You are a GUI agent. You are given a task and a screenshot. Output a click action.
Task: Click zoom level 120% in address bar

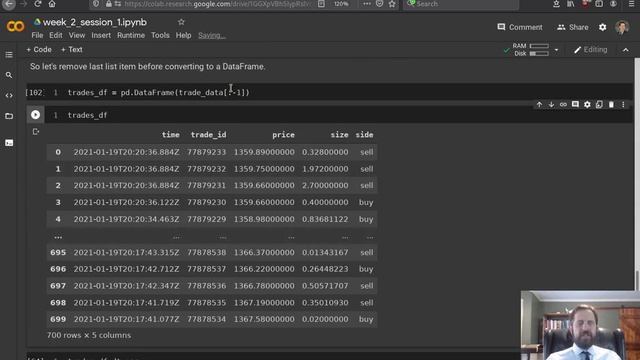pyautogui.click(x=341, y=4)
